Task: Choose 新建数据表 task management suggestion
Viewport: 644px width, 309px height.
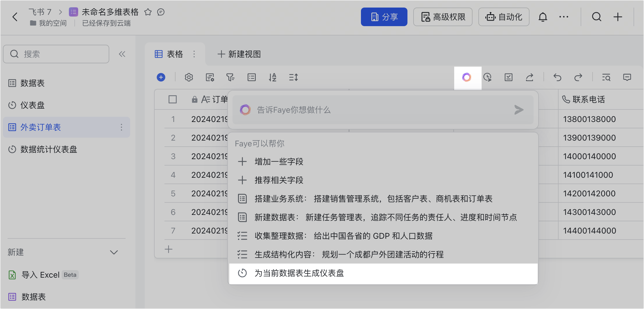Action: coord(384,217)
